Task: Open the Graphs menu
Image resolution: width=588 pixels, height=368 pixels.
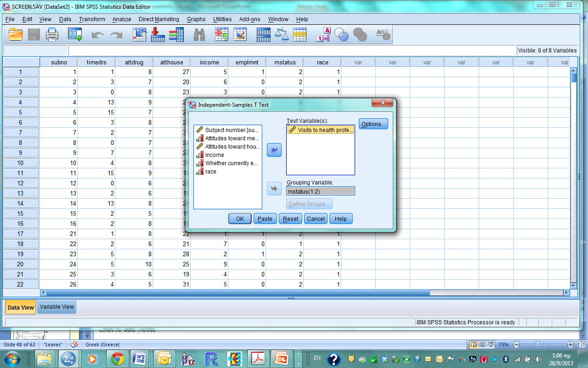Action: click(196, 19)
